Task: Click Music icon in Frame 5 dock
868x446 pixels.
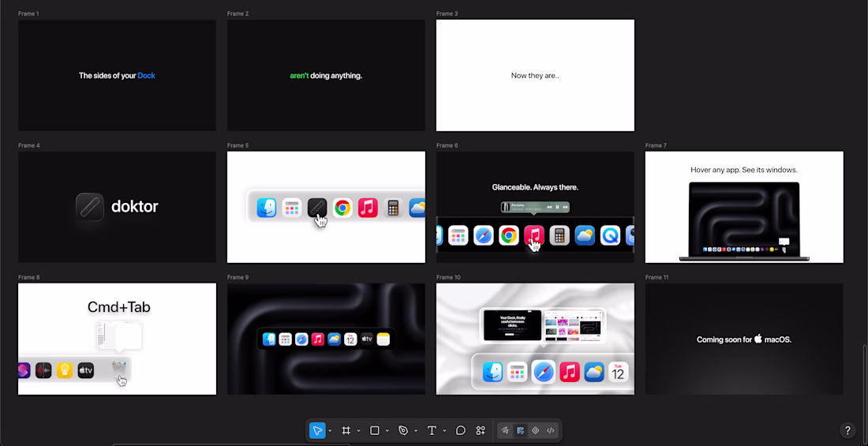Action: 368,208
